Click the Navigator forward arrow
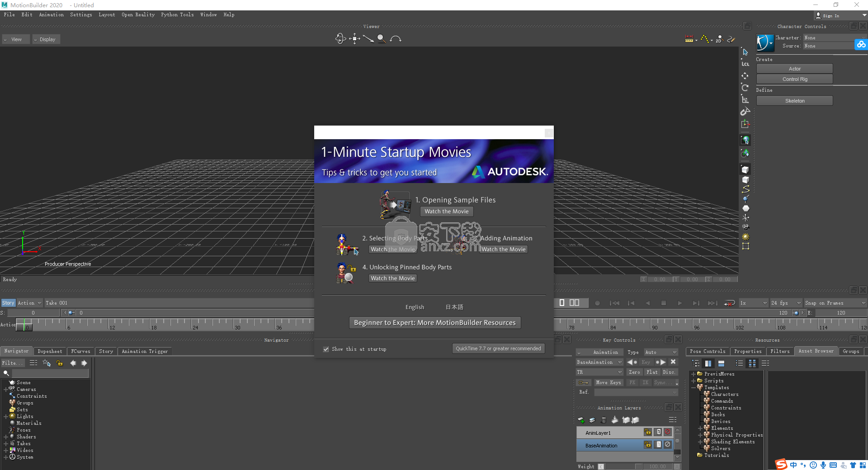The image size is (868, 470). (84, 363)
